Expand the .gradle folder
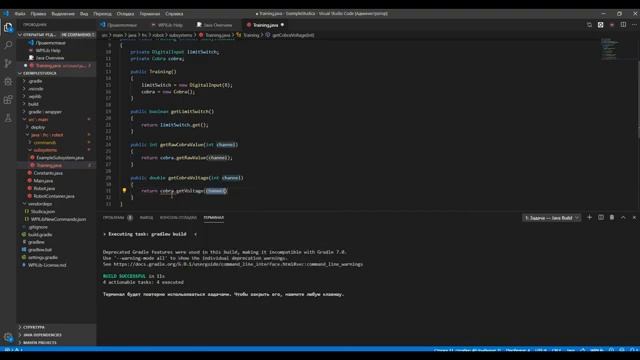Screen dimensions: 640x360 point(35,81)
